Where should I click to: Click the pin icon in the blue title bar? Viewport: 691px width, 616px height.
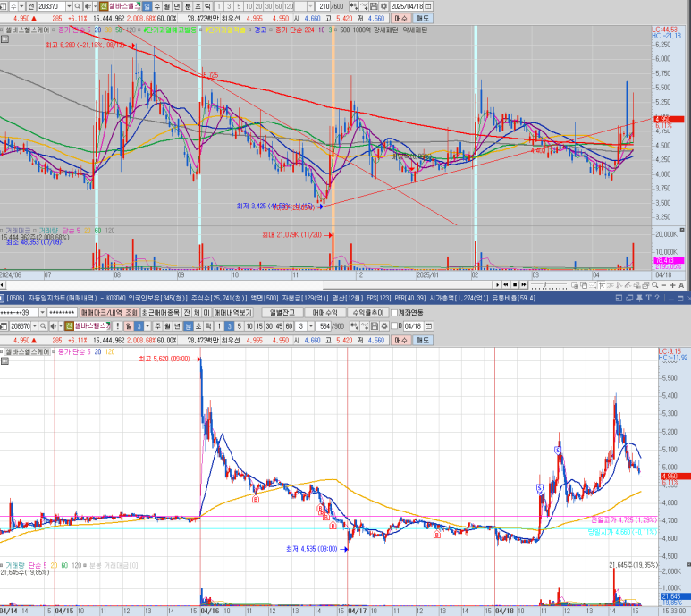[639, 298]
